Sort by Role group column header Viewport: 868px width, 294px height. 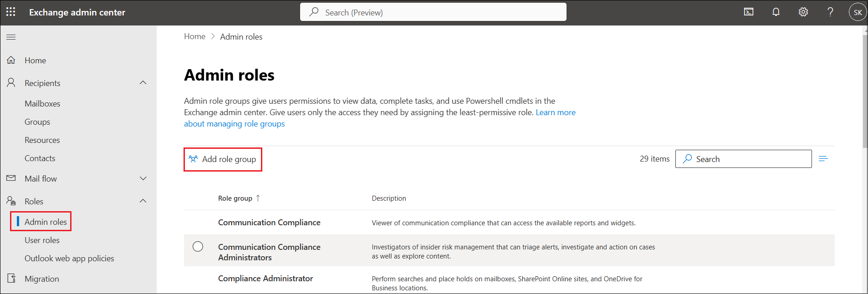point(235,198)
